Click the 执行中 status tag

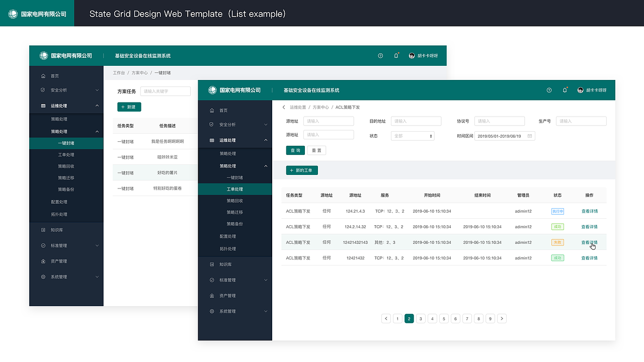click(x=557, y=211)
